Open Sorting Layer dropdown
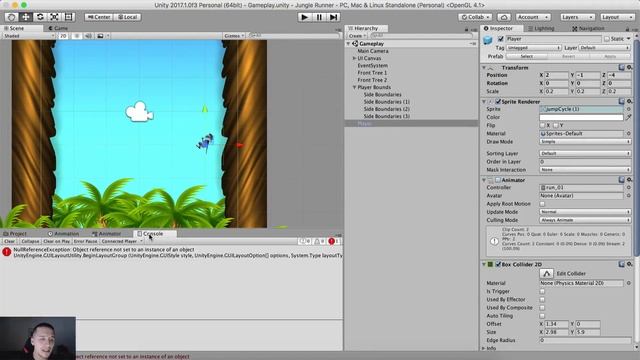Screen dimensions: 640x360 [x=585, y=153]
